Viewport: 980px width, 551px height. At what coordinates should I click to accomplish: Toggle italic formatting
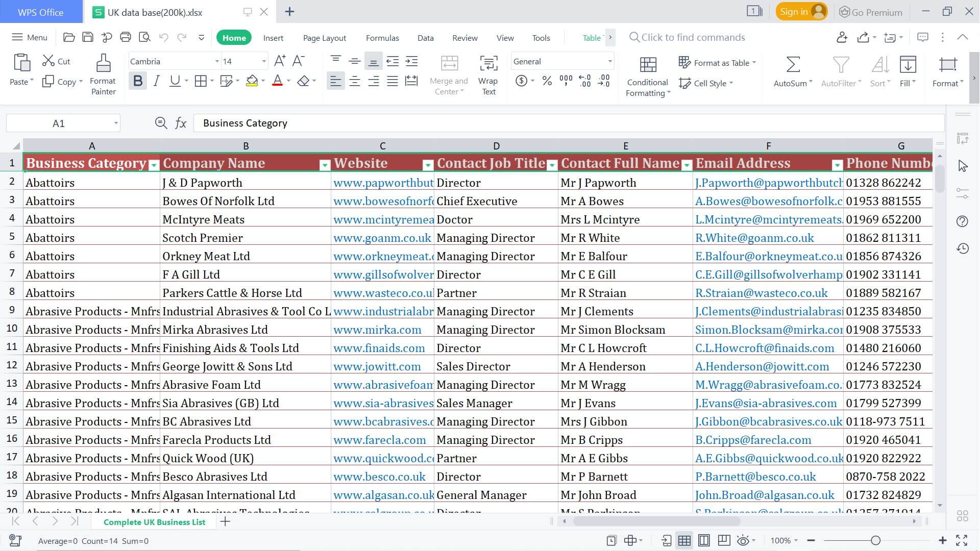click(157, 81)
